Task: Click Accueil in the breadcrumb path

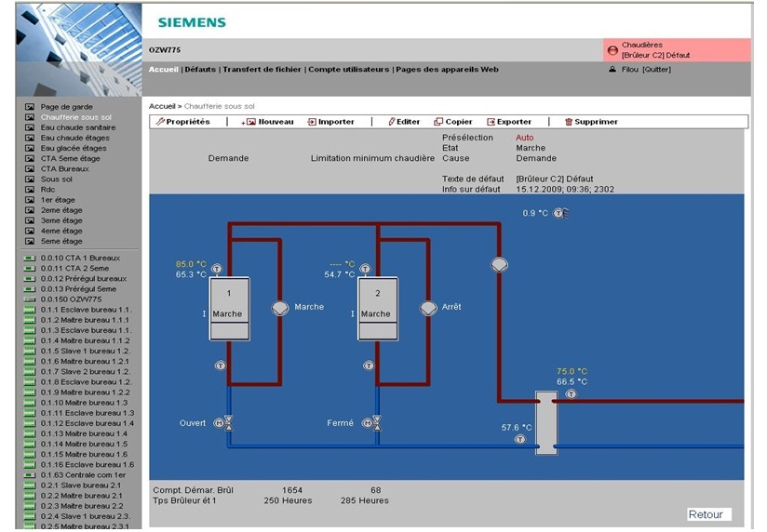Action: pyautogui.click(x=162, y=106)
